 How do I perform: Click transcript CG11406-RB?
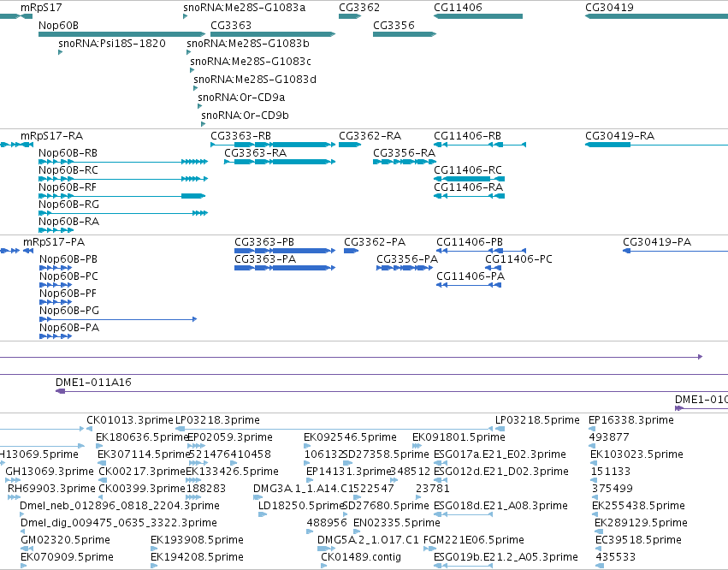pos(468,136)
